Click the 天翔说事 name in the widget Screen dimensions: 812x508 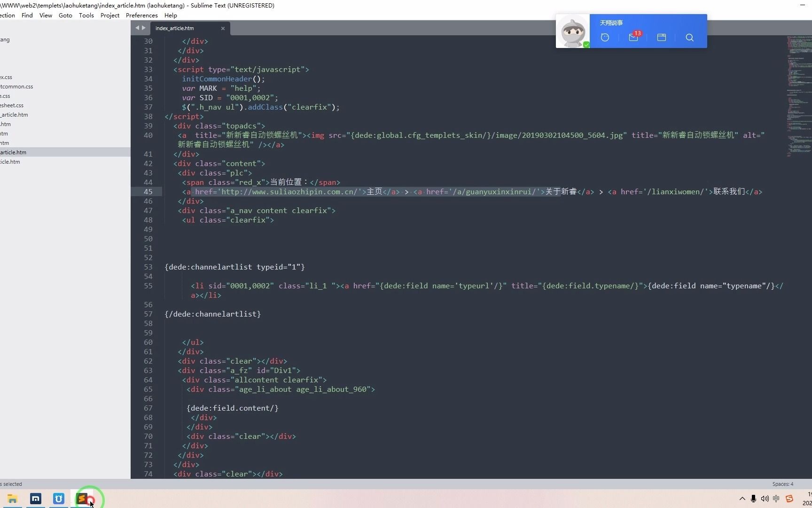(x=611, y=23)
